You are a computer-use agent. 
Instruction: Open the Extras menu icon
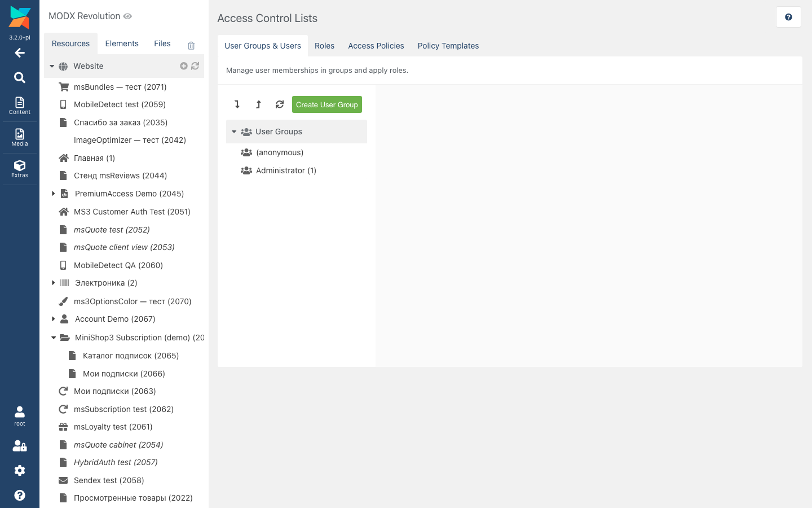[x=20, y=169]
